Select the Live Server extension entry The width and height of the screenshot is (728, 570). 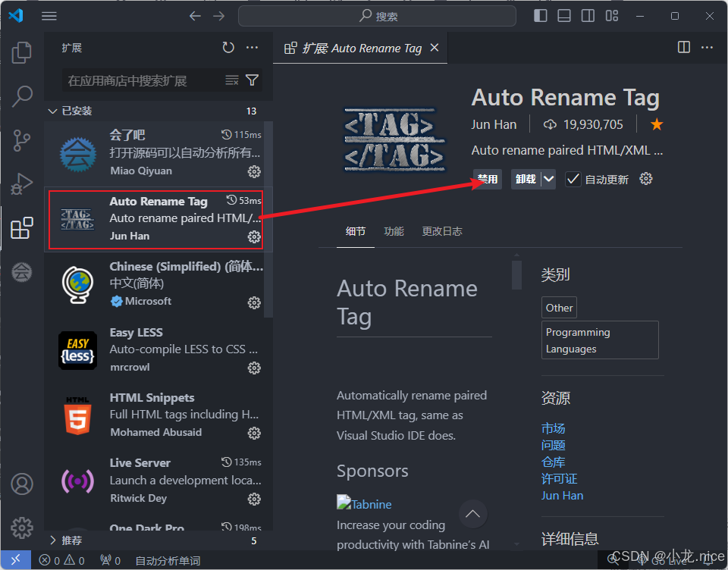pyautogui.click(x=158, y=481)
